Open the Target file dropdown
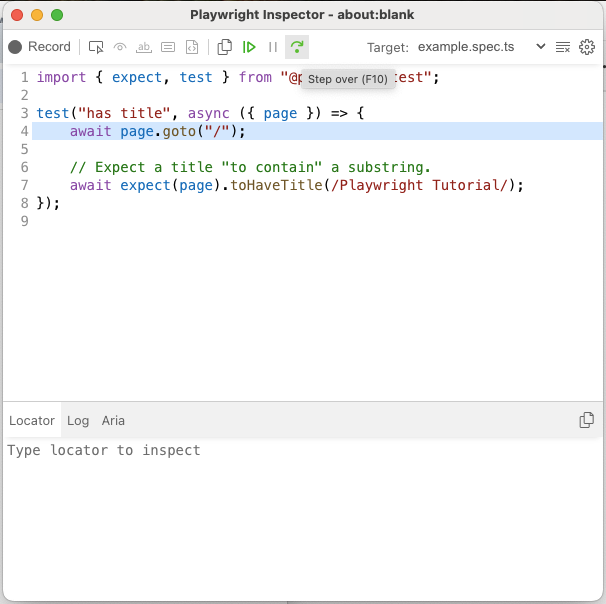Screen dimensions: 606x604 point(482,47)
